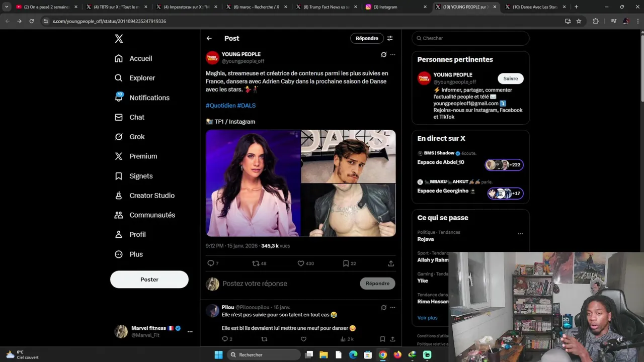Viewport: 644px width, 362px height.
Task: Open Rojava trending topic
Action: coord(426,239)
